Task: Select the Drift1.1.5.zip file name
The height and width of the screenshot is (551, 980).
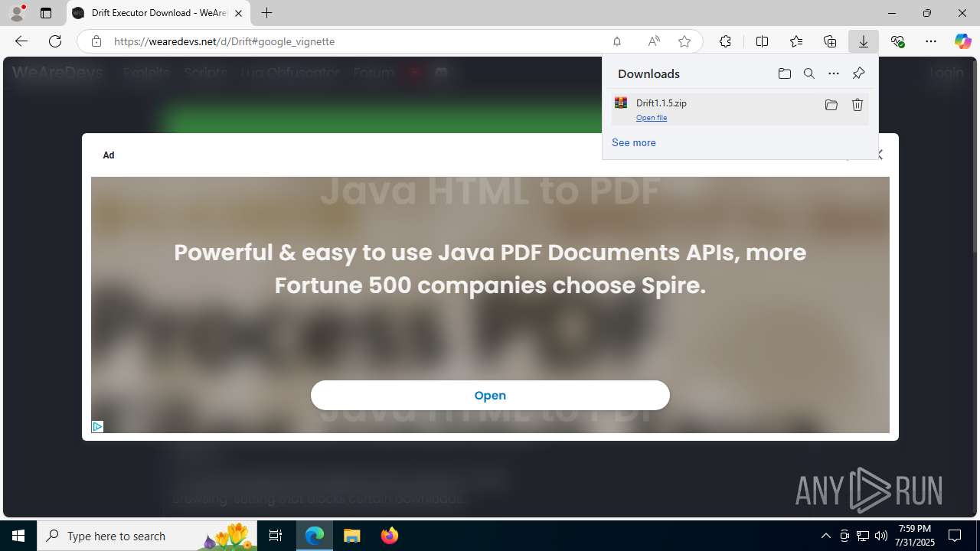Action: tap(661, 103)
